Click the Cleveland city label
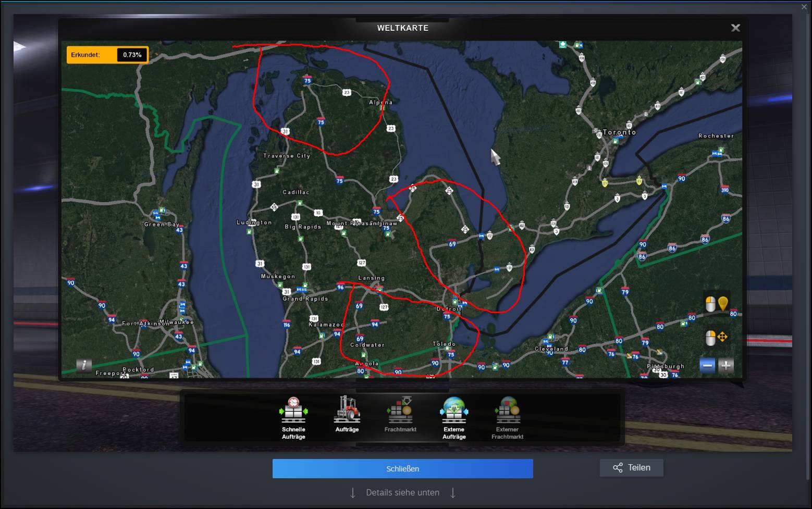 551,349
